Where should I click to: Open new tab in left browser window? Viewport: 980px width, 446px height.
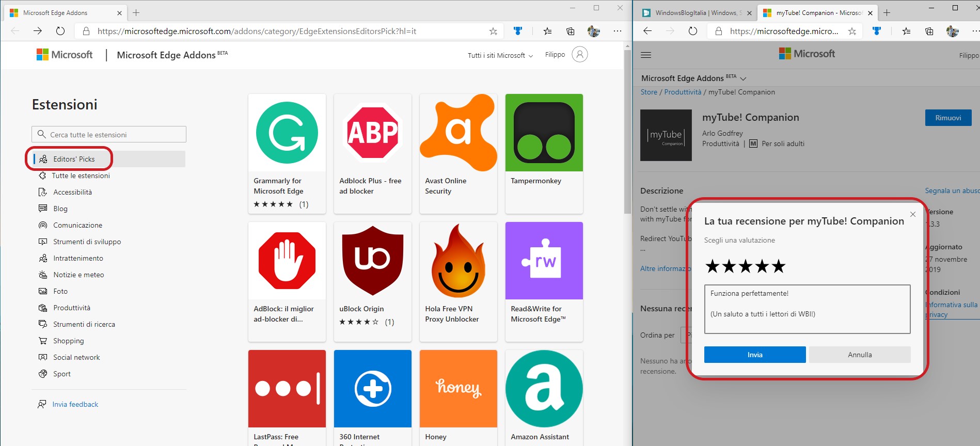[x=136, y=12]
